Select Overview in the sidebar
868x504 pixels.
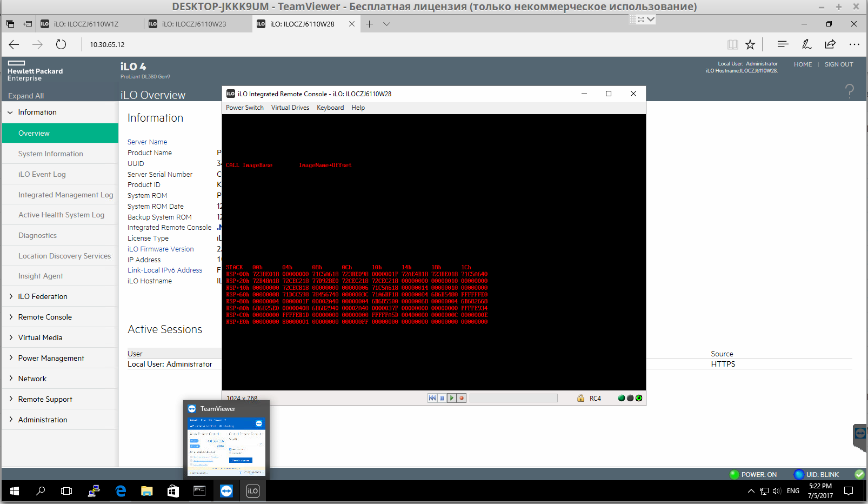pyautogui.click(x=60, y=133)
